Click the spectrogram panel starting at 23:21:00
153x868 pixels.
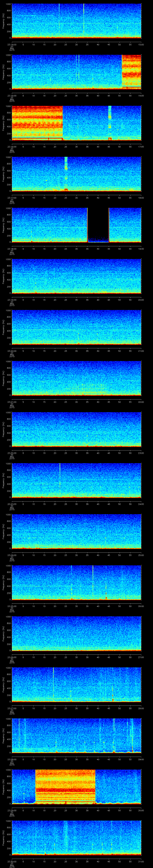click(76, 378)
